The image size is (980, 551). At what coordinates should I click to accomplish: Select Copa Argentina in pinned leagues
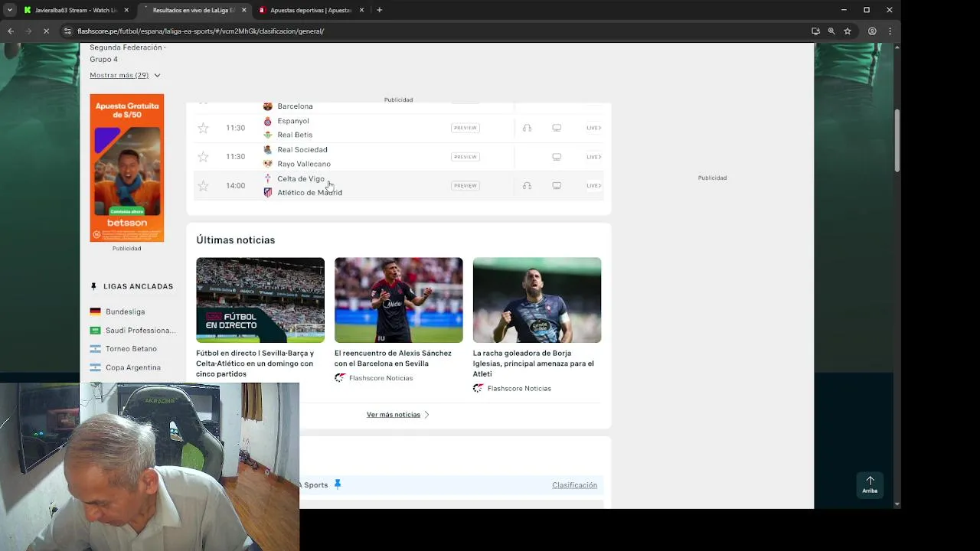(x=133, y=367)
